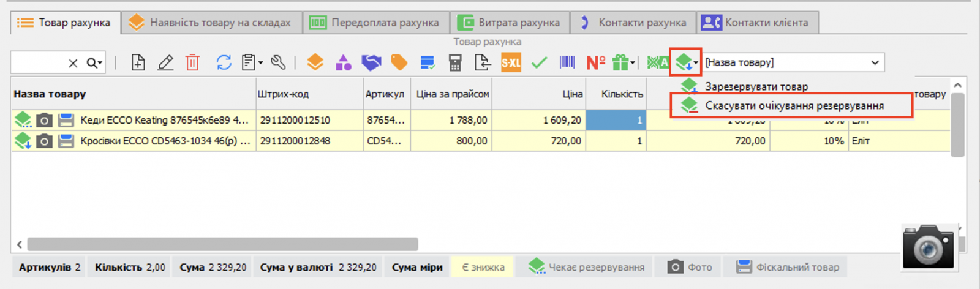The height and width of the screenshot is (289, 980).
Task: Click the wrench settings icon
Action: pyautogui.click(x=278, y=62)
